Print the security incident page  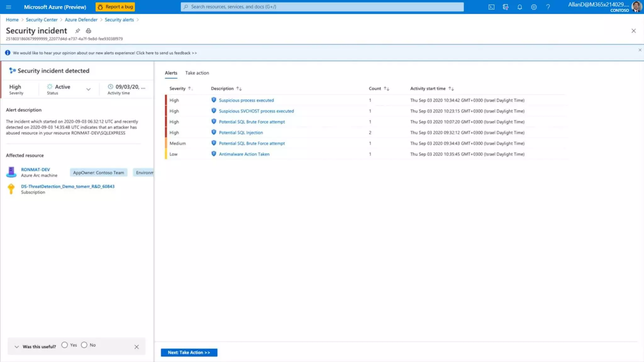point(88,31)
